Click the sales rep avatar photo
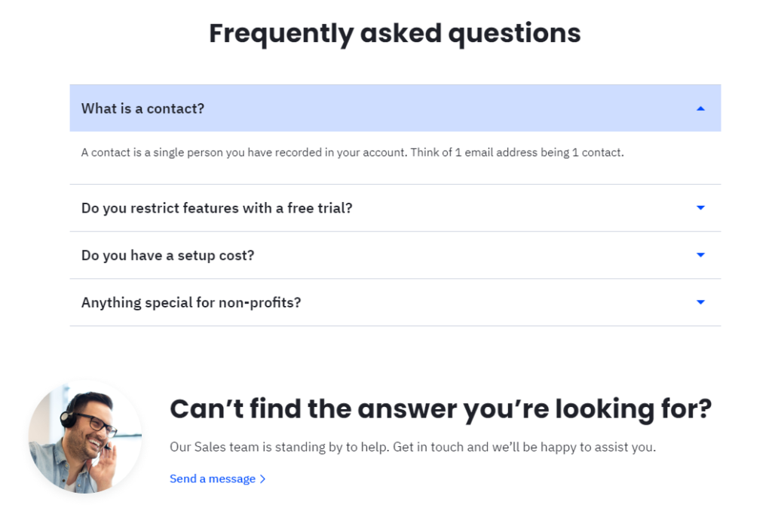The image size is (772, 532). [84, 437]
